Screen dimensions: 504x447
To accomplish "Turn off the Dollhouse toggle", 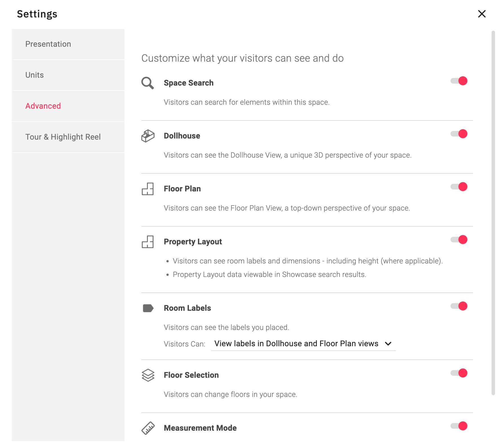I will pyautogui.click(x=459, y=134).
